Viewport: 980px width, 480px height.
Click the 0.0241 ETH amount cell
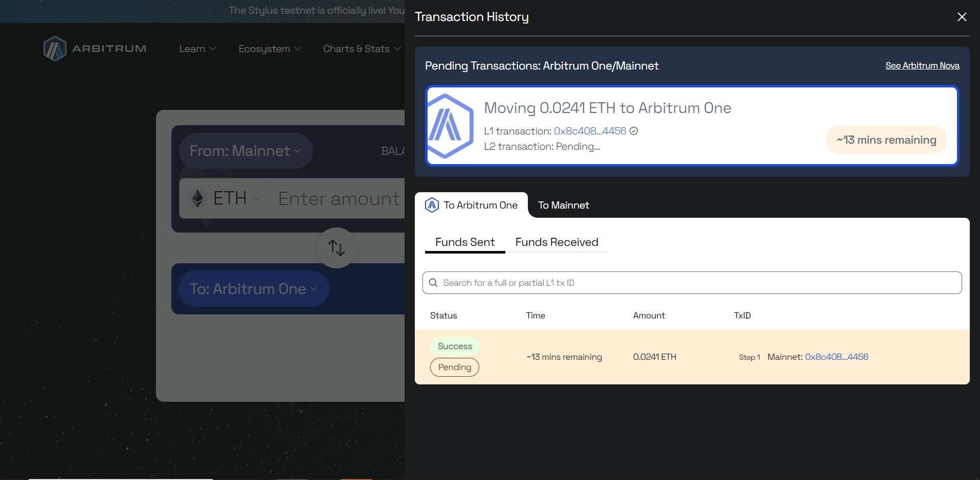[x=655, y=357]
